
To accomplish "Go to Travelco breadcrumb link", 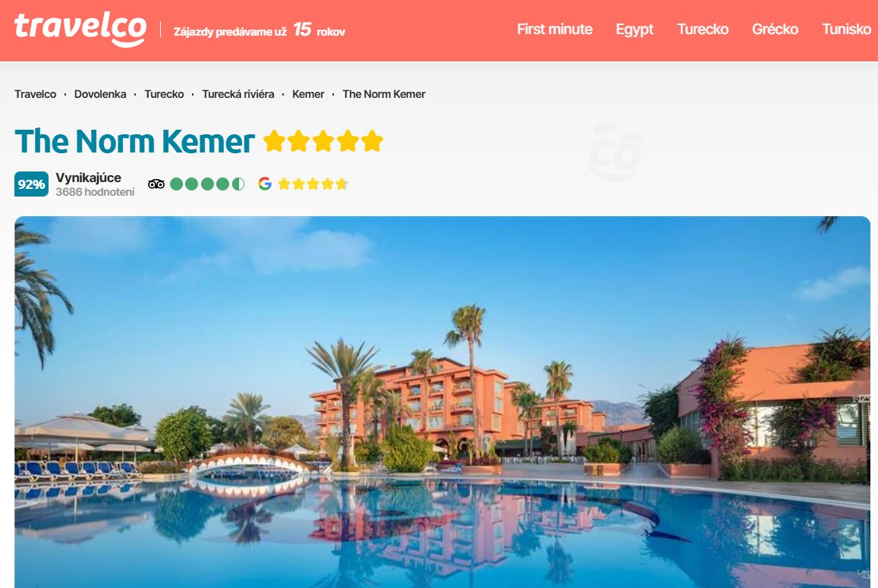I will point(35,94).
